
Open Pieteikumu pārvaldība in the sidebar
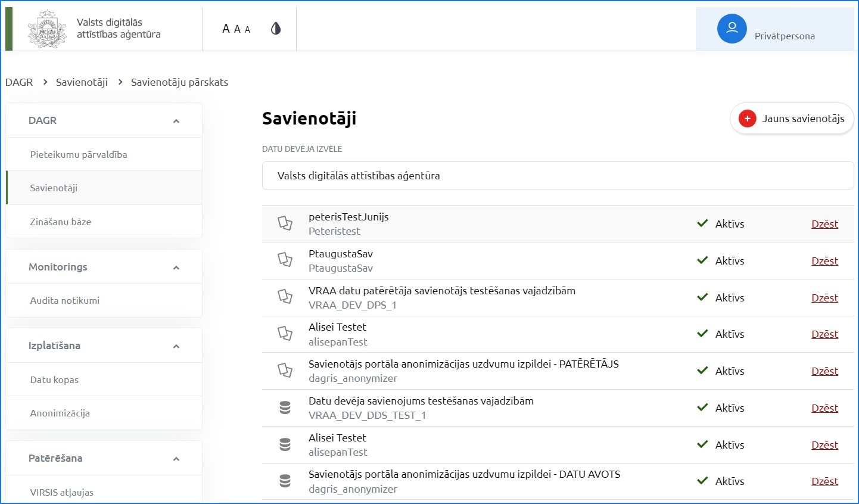[104, 154]
